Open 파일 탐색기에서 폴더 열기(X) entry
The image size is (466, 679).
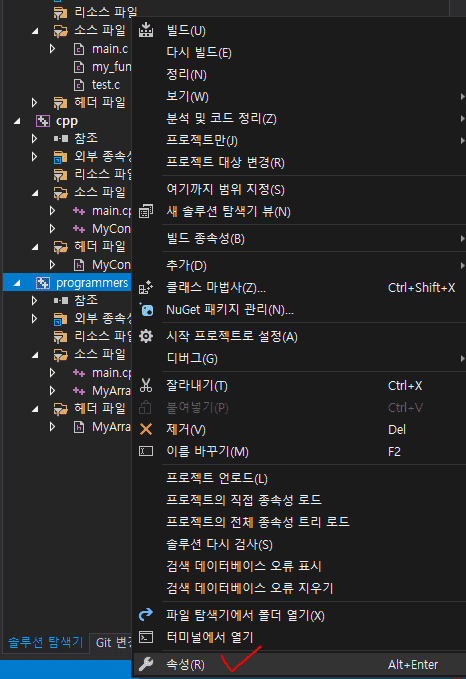pyautogui.click(x=245, y=615)
